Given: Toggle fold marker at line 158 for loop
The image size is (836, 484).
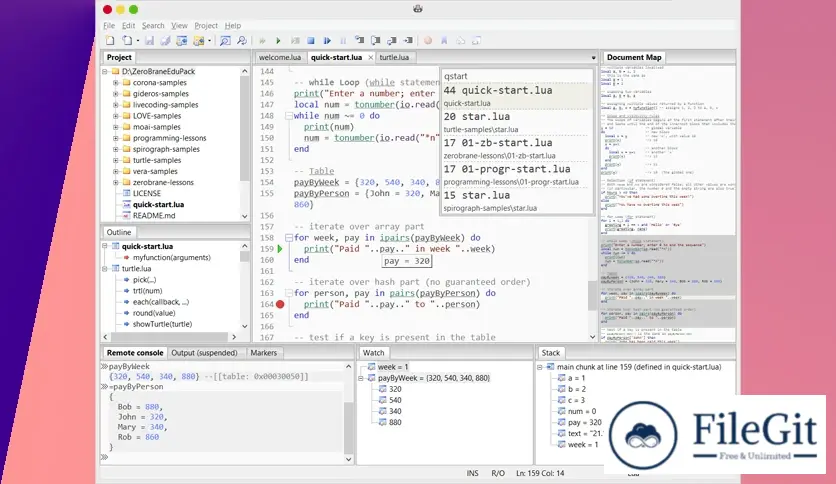Looking at the screenshot, I should [288, 238].
